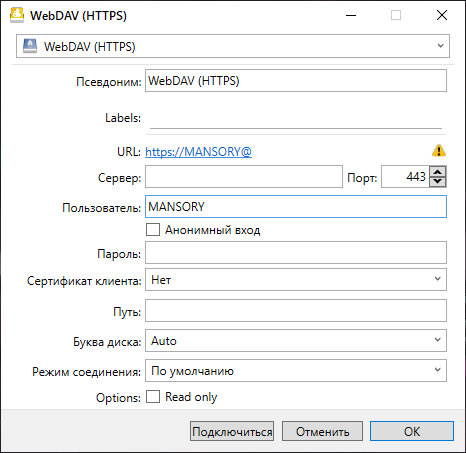The height and width of the screenshot is (453, 466).
Task: Expand the Режим соединения dropdown
Action: [x=296, y=370]
